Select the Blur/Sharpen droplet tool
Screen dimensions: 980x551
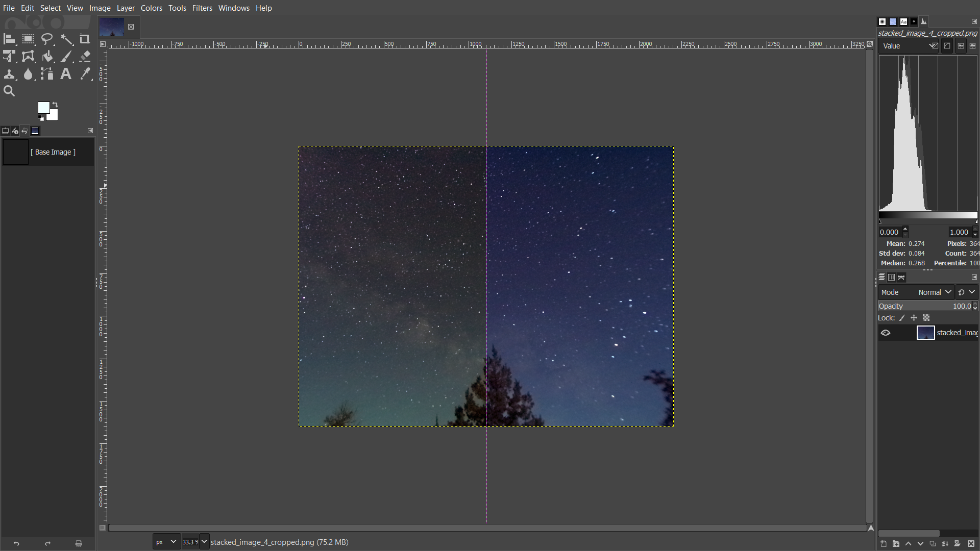(x=28, y=74)
